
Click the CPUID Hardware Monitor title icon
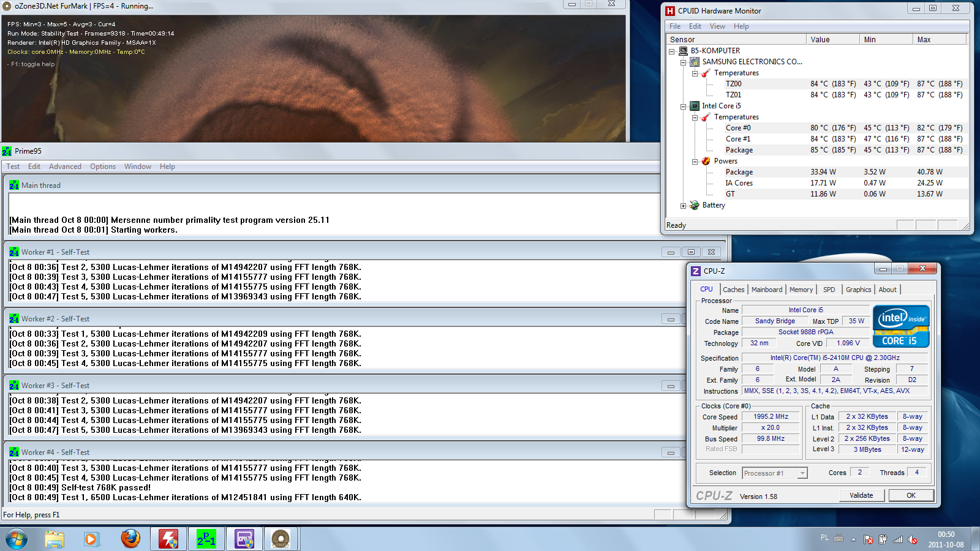670,11
